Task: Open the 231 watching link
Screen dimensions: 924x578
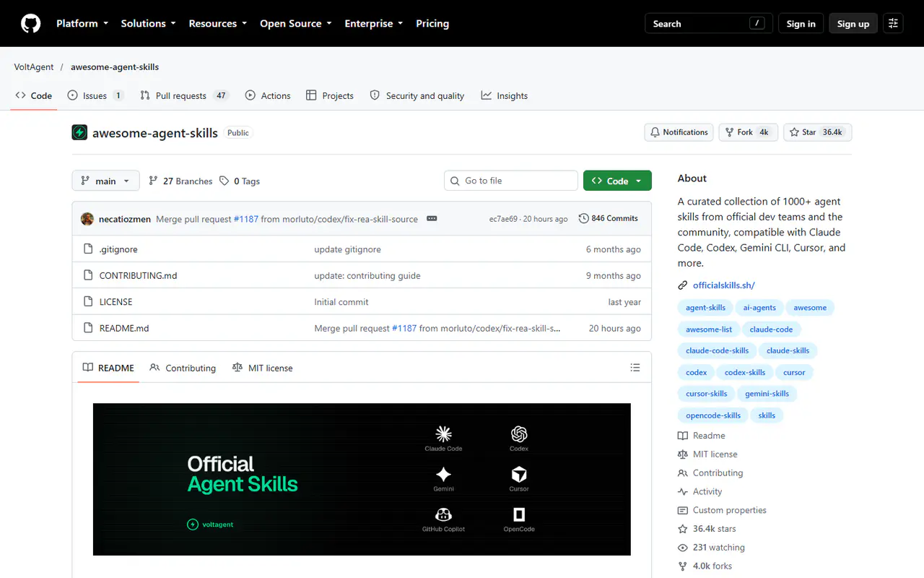Action: pos(711,548)
